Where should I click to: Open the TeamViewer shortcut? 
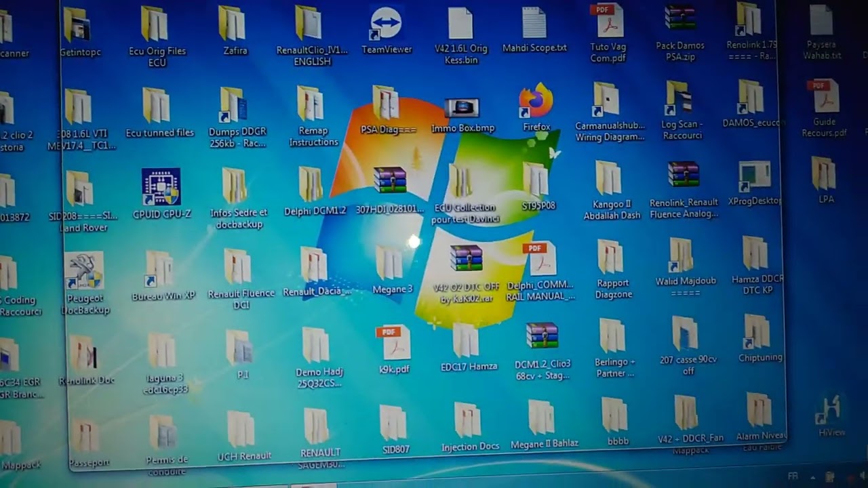point(386,24)
